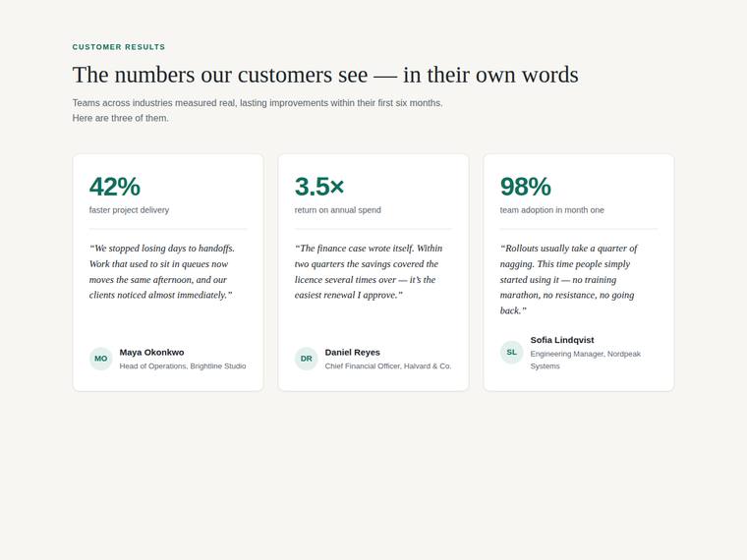Click the MO avatar circle
Image resolution: width=747 pixels, height=560 pixels.
101,359
